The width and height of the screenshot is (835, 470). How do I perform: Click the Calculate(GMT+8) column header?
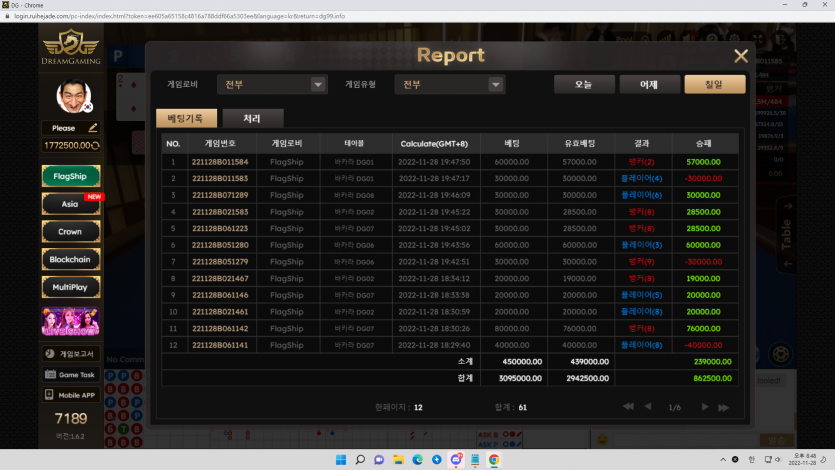click(434, 143)
